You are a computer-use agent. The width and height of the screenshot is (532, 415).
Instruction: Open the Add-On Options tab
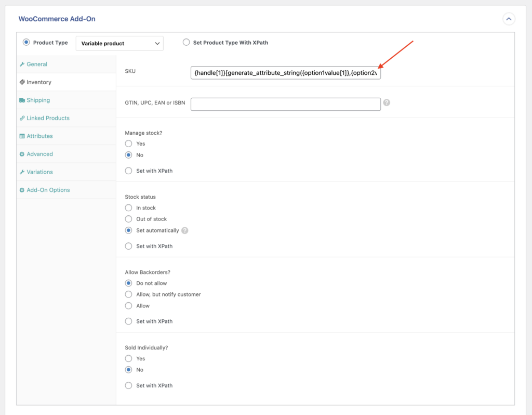tap(49, 190)
